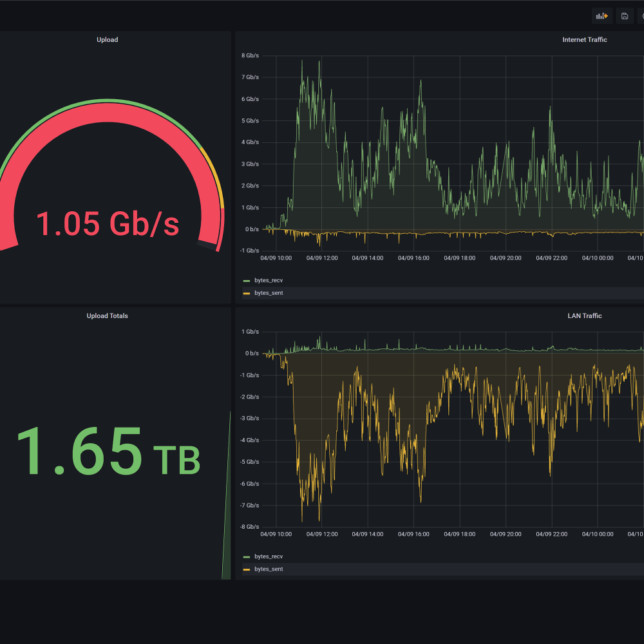644x644 pixels.
Task: Toggle bytes_sent series in LAN Traffic legend
Action: pyautogui.click(x=268, y=569)
